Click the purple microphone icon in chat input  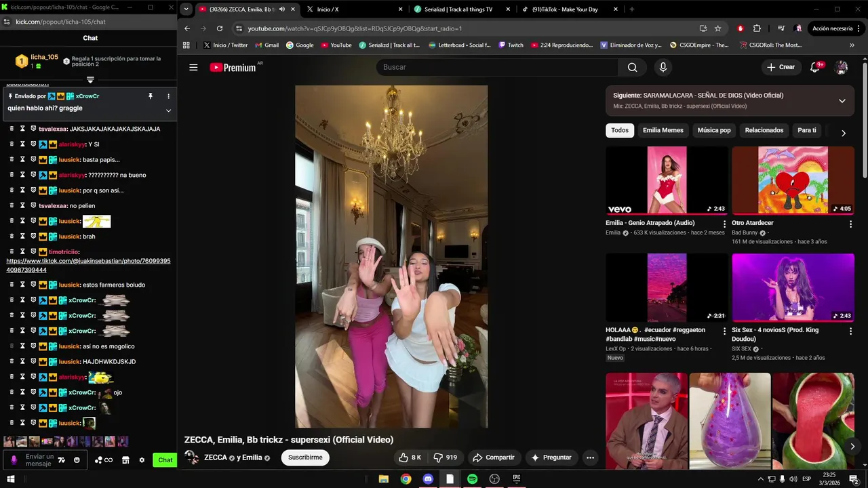click(14, 460)
